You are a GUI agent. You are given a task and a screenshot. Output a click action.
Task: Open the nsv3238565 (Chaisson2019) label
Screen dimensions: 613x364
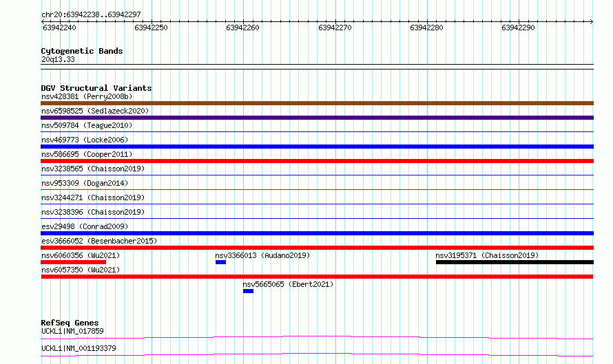point(93,169)
